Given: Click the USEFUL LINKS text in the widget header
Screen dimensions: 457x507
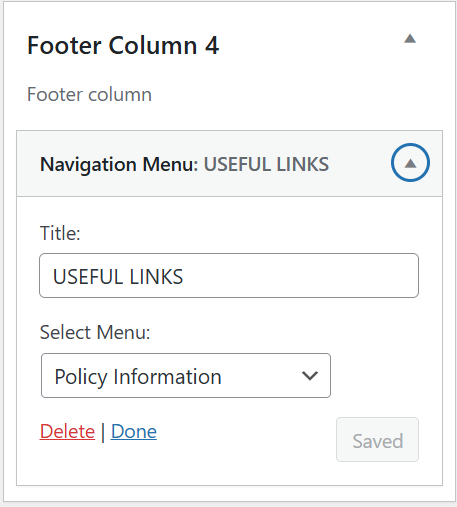Looking at the screenshot, I should pos(266,164).
